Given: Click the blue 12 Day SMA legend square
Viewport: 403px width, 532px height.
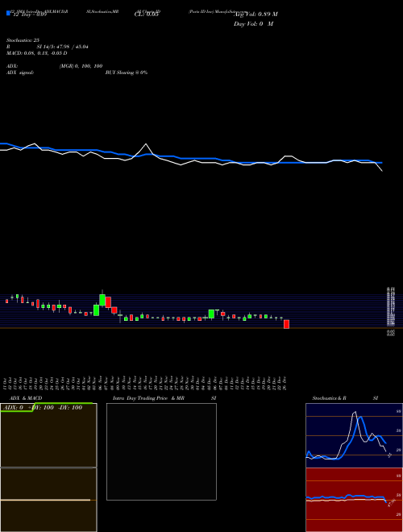Looking at the screenshot, I should 9,13.
